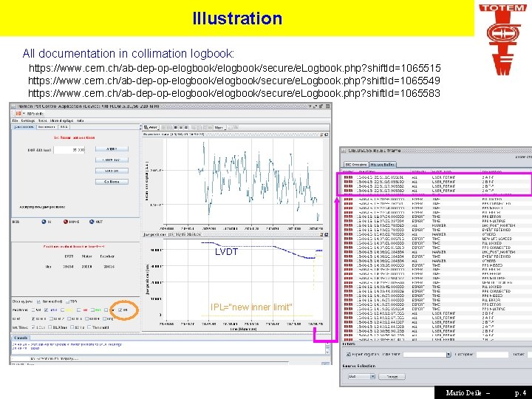Open the eLogbook link ending shiftId=1065549
Viewport: 532px width, 399px height.
coord(234,81)
